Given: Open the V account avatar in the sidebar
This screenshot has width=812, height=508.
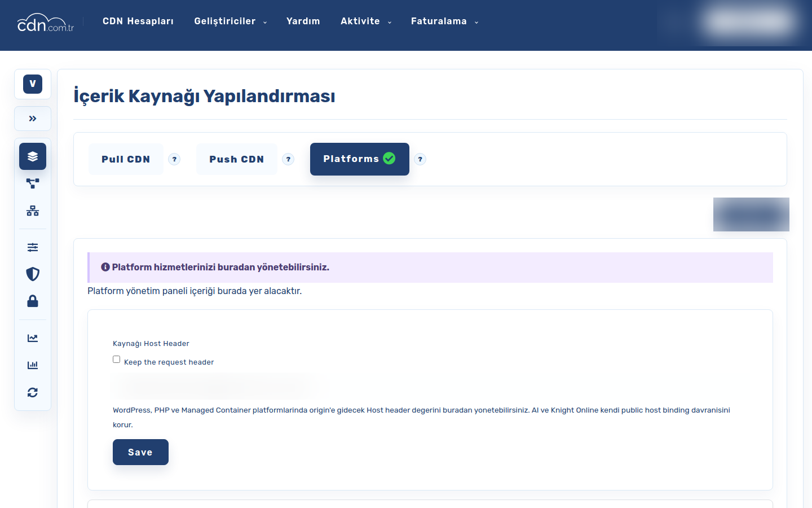Looking at the screenshot, I should (x=33, y=84).
